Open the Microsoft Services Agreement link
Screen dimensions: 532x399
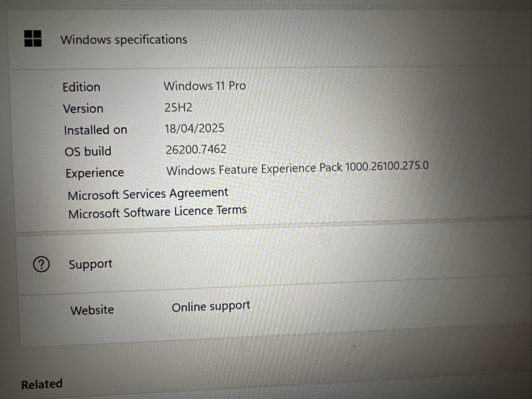[x=148, y=194]
